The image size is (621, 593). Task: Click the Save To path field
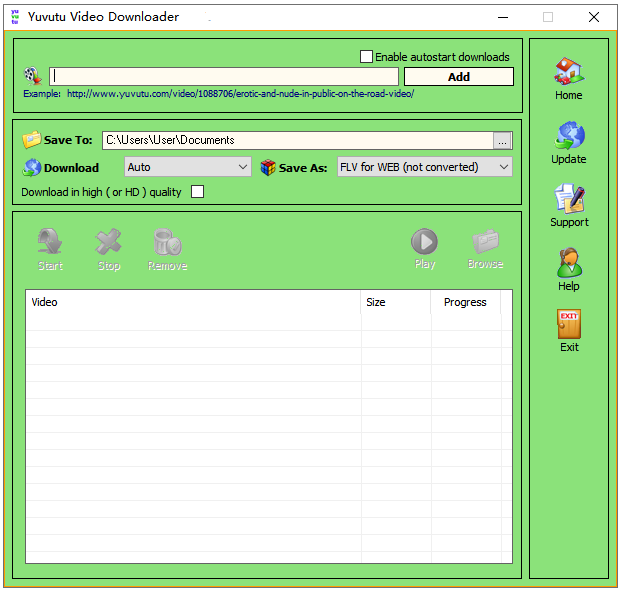coord(298,141)
